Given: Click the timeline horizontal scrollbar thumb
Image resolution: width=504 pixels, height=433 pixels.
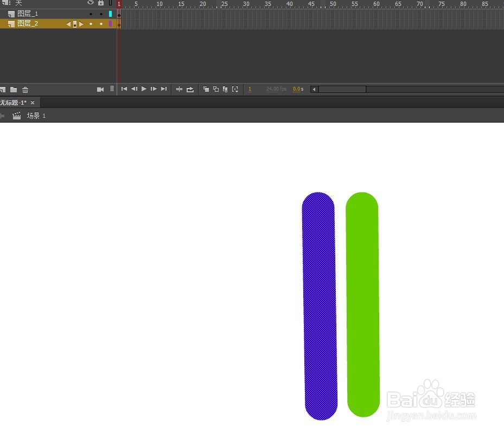Looking at the screenshot, I should [x=342, y=90].
